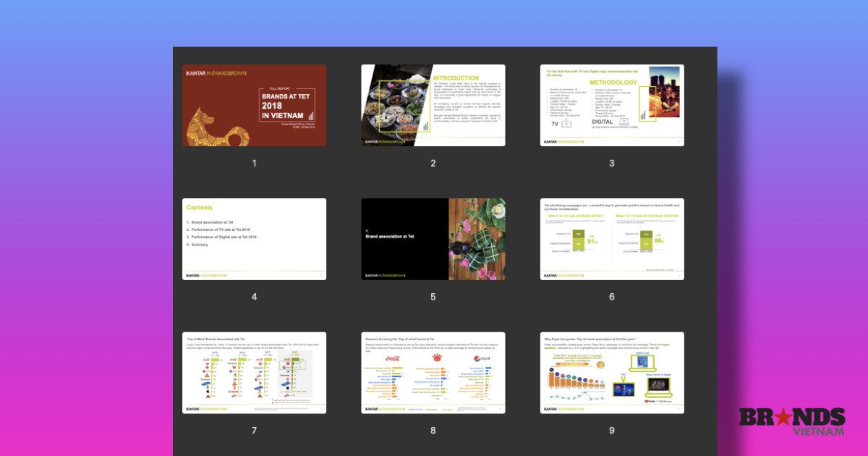Select slide 3 Methodology thumbnail
This screenshot has width=868, height=456.
(x=612, y=105)
